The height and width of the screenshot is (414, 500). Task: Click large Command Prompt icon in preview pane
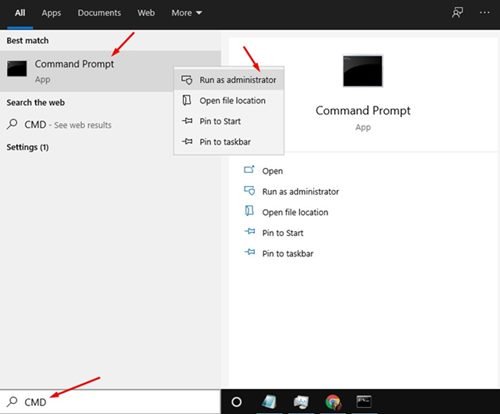coord(363,71)
